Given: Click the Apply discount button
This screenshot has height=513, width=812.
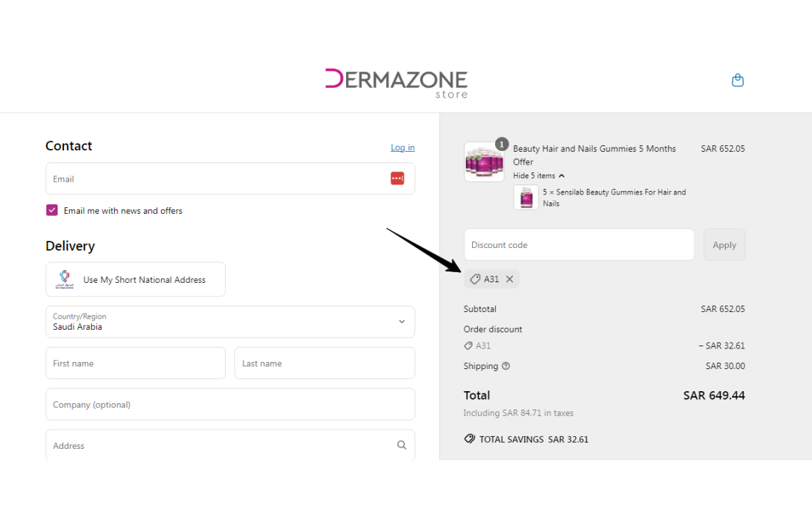Looking at the screenshot, I should point(724,244).
